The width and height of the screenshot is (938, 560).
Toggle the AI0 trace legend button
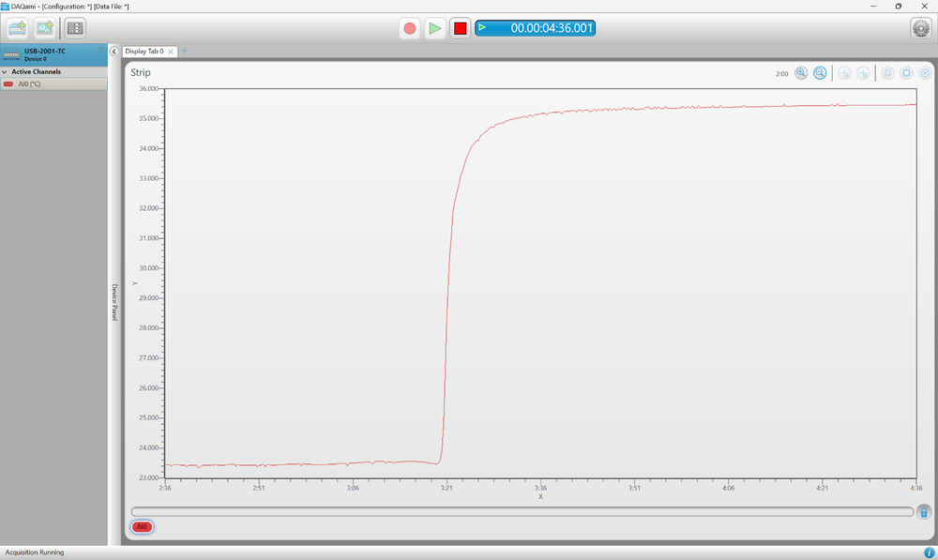coord(142,527)
